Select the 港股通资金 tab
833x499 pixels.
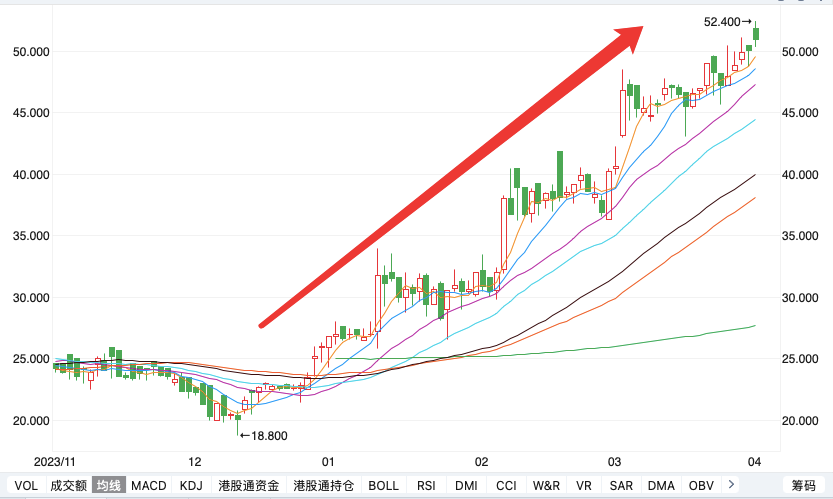click(x=248, y=486)
